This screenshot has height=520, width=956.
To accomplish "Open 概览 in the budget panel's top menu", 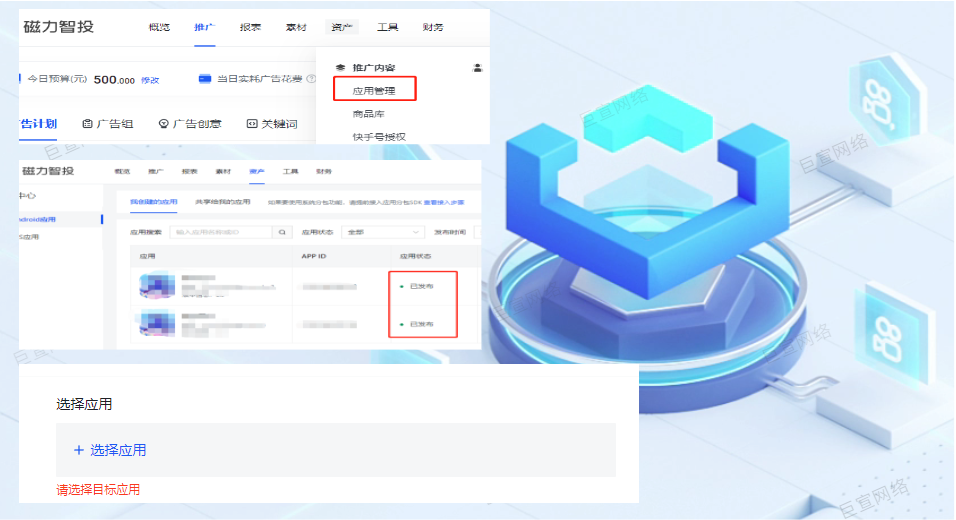I will tap(159, 27).
